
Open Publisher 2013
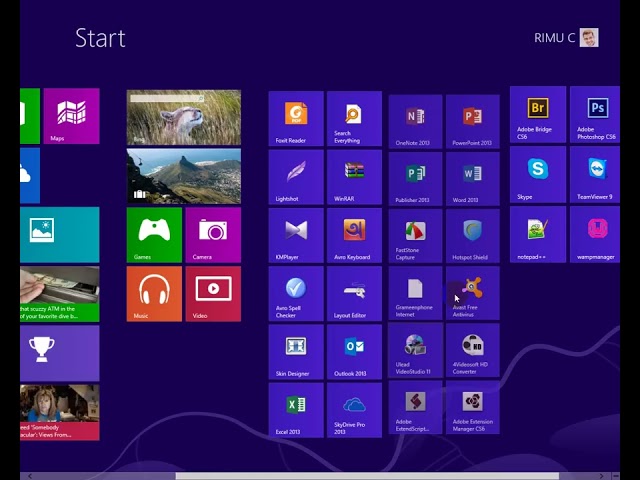point(416,179)
